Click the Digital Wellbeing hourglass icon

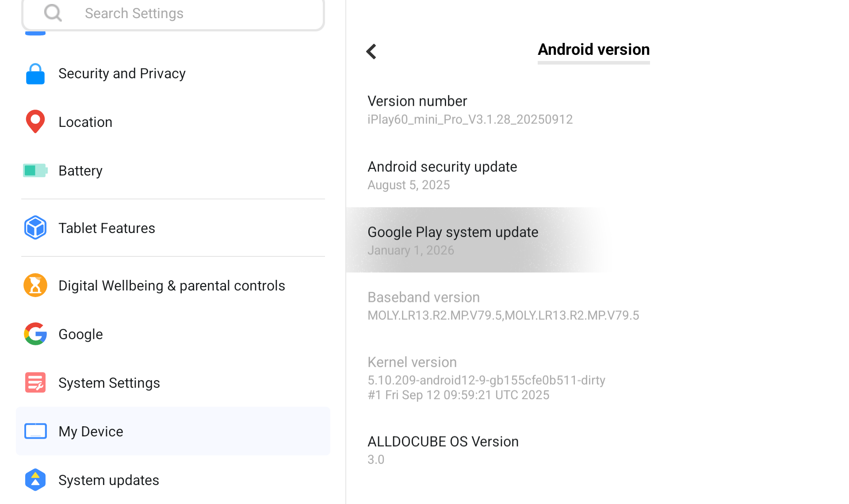[35, 285]
